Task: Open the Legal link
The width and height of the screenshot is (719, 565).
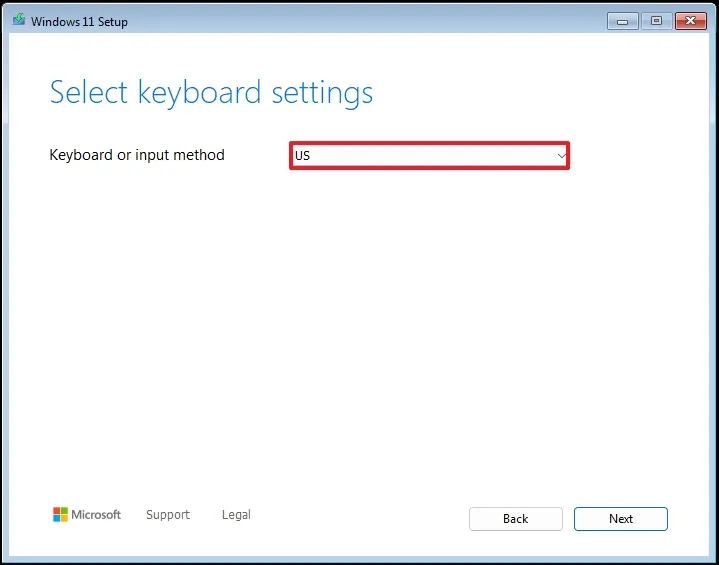Action: [236, 515]
